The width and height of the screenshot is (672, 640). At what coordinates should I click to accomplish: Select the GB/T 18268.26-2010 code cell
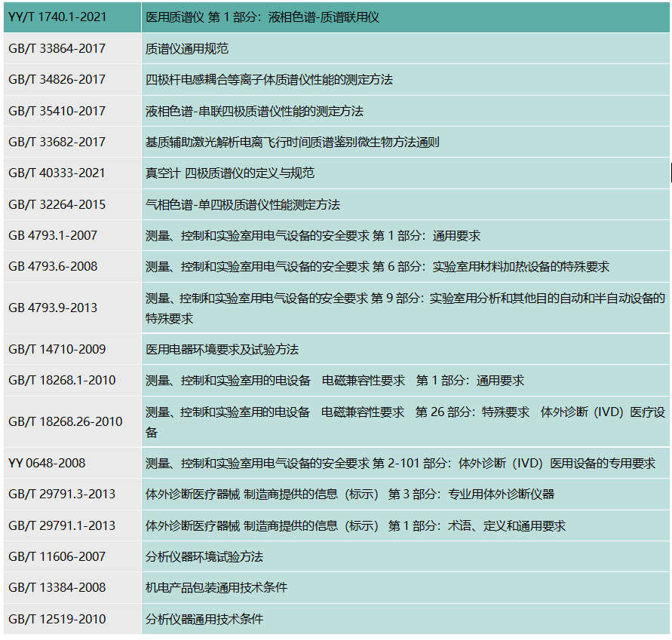click(66, 421)
